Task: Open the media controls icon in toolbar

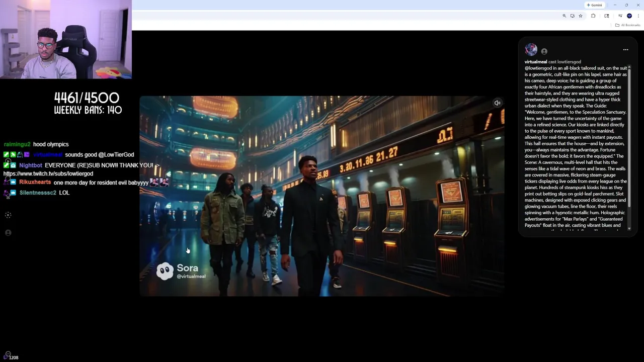Action: [620, 16]
